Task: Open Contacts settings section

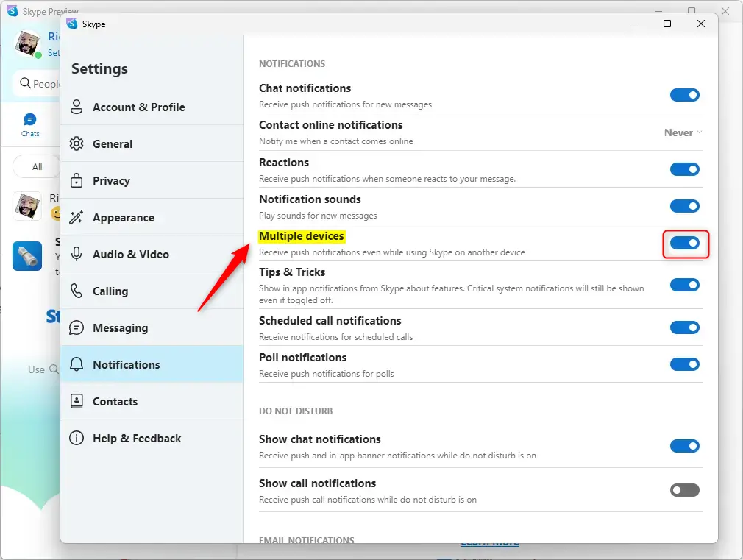Action: [x=152, y=401]
